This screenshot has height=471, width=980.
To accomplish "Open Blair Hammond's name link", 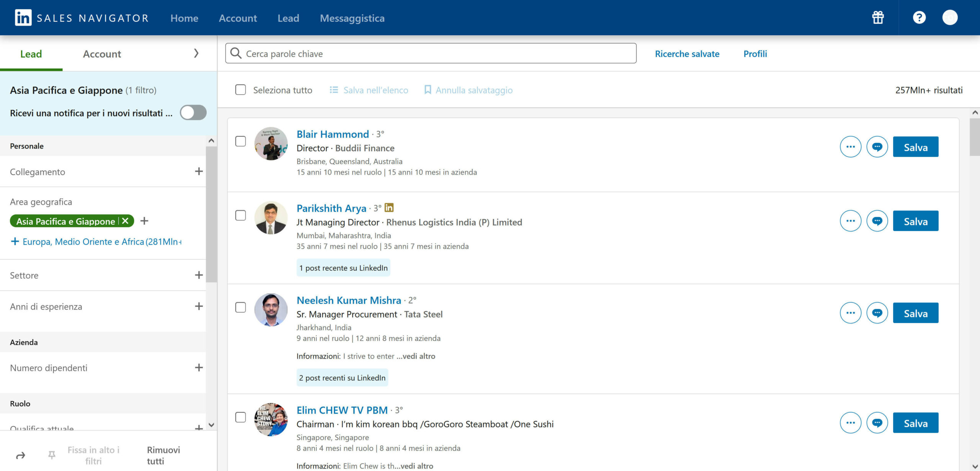I will click(x=333, y=134).
